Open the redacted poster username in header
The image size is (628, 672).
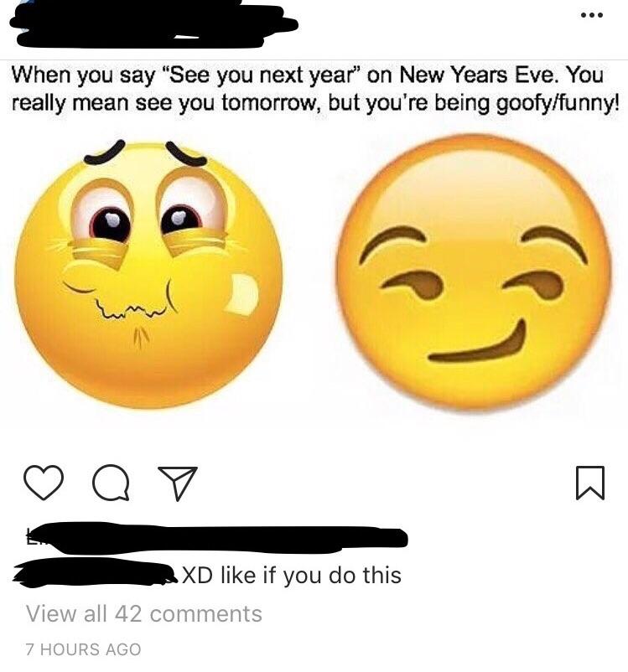click(154, 26)
